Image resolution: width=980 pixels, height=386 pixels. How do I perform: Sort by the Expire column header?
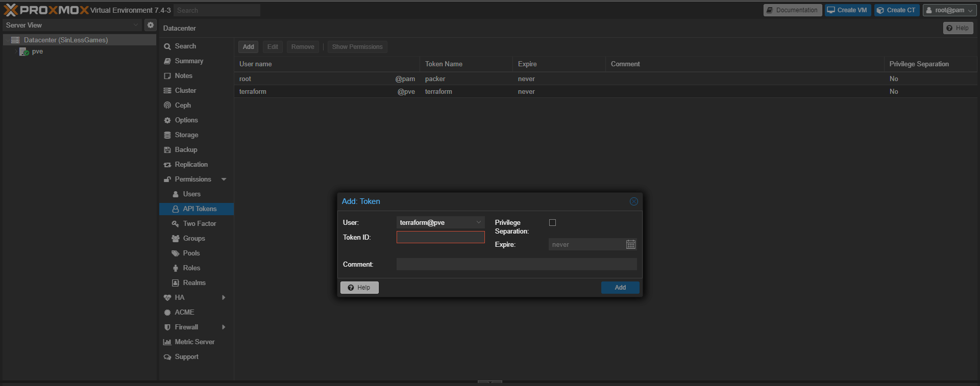tap(559, 64)
